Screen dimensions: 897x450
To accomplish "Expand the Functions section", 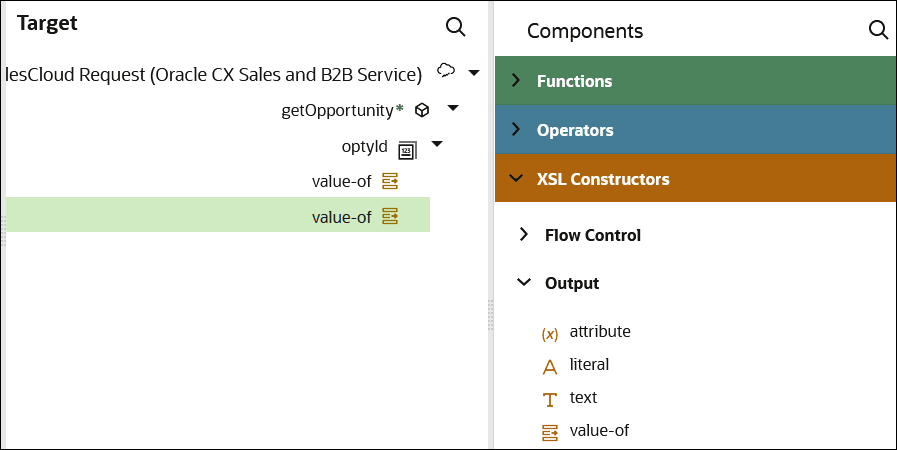I will click(x=516, y=81).
